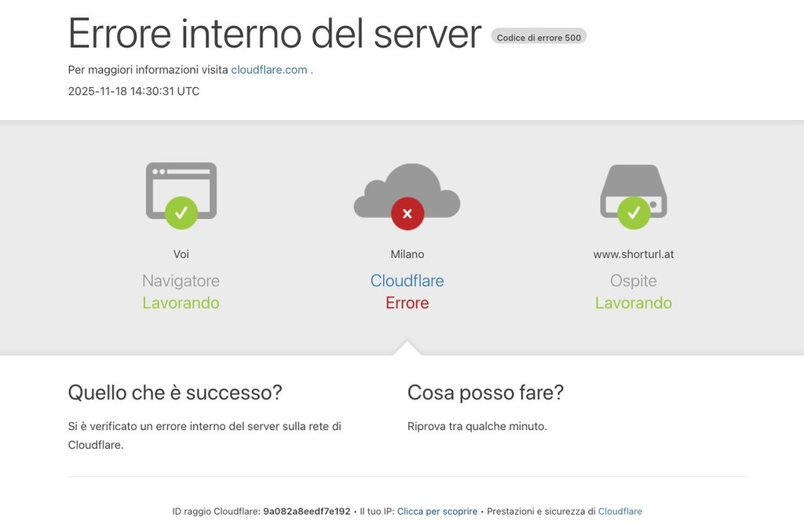Open the Cloudflare link in the footer
Viewport: 804px width, 532px height.
pyautogui.click(x=619, y=512)
